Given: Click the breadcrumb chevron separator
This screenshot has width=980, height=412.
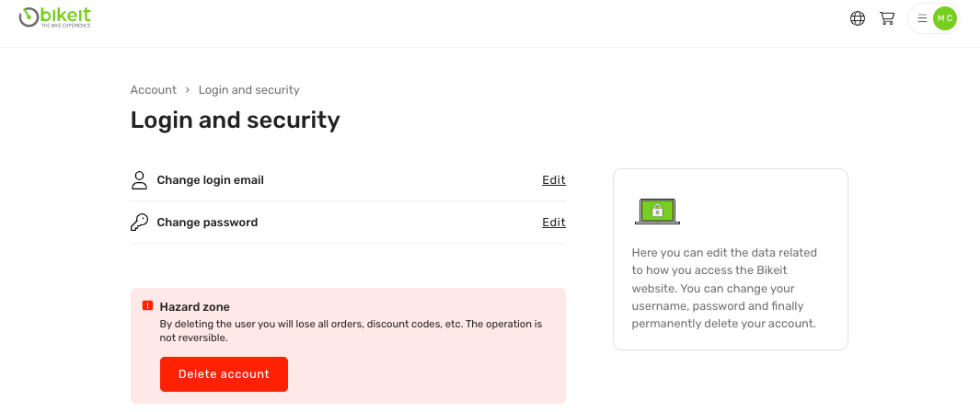Looking at the screenshot, I should pyautogui.click(x=188, y=90).
